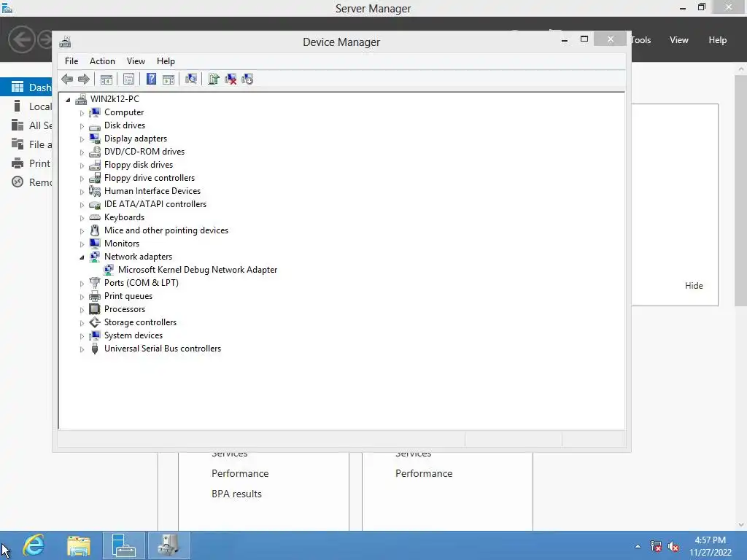Click the blue Help question mark icon
747x560 pixels.
(151, 79)
